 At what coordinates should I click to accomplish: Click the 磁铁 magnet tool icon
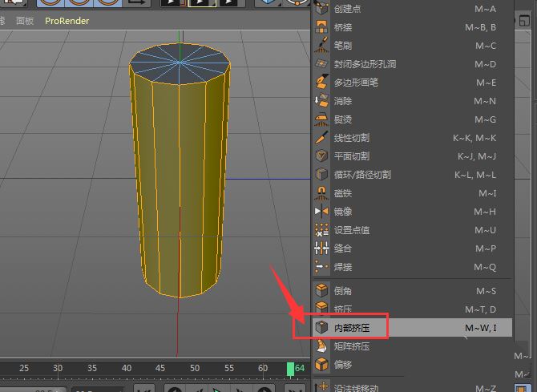(x=321, y=193)
